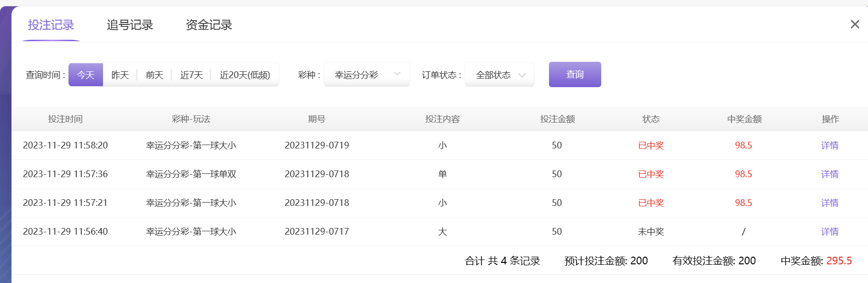
Task: Select the 投注记录 tab
Action: 51,25
